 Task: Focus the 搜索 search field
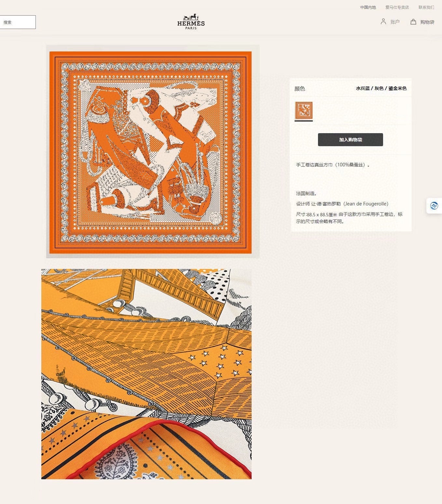tap(18, 22)
